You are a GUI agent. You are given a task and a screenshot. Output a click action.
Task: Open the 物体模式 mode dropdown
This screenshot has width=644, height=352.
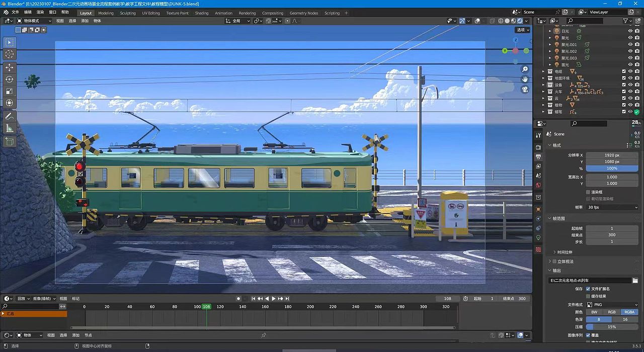[x=34, y=21]
